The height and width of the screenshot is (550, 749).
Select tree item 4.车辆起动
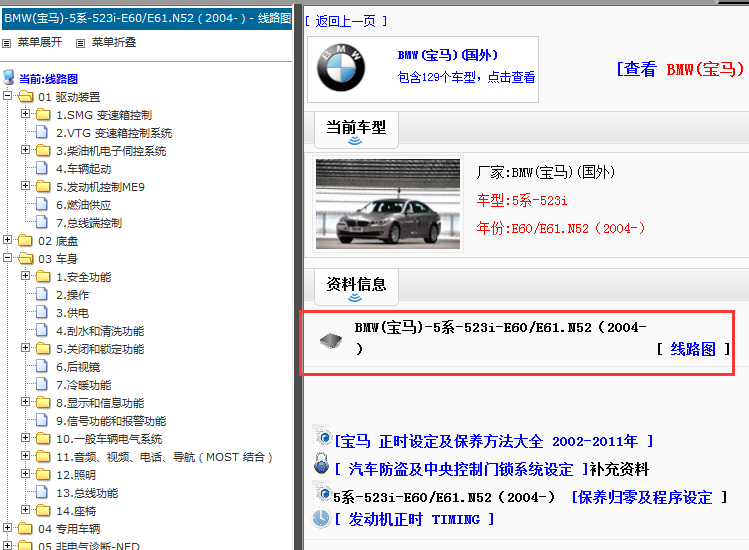[84, 169]
